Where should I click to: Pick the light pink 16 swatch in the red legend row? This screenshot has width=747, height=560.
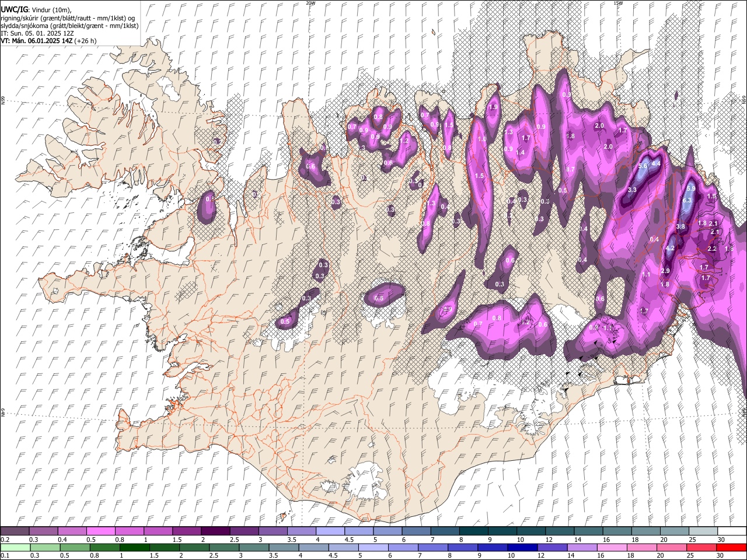point(612,548)
